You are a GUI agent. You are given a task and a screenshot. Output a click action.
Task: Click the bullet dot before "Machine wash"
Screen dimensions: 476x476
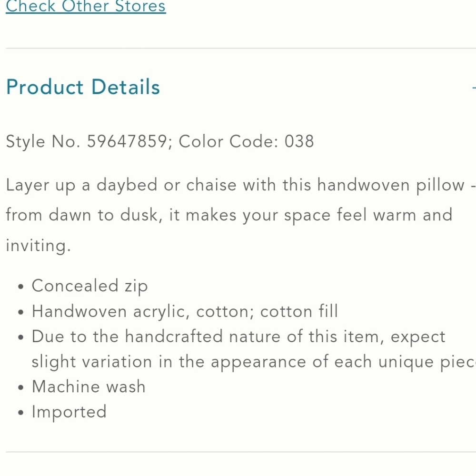coord(20,388)
